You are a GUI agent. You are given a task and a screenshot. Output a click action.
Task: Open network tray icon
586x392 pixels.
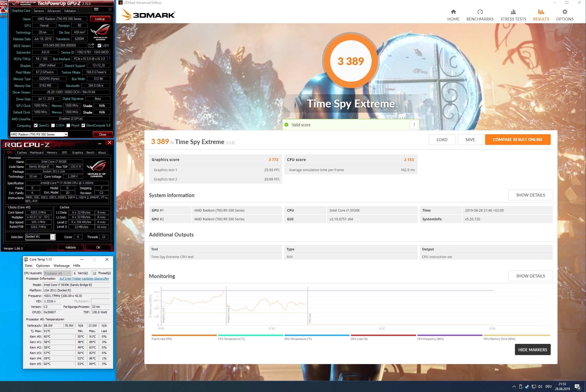(534, 387)
